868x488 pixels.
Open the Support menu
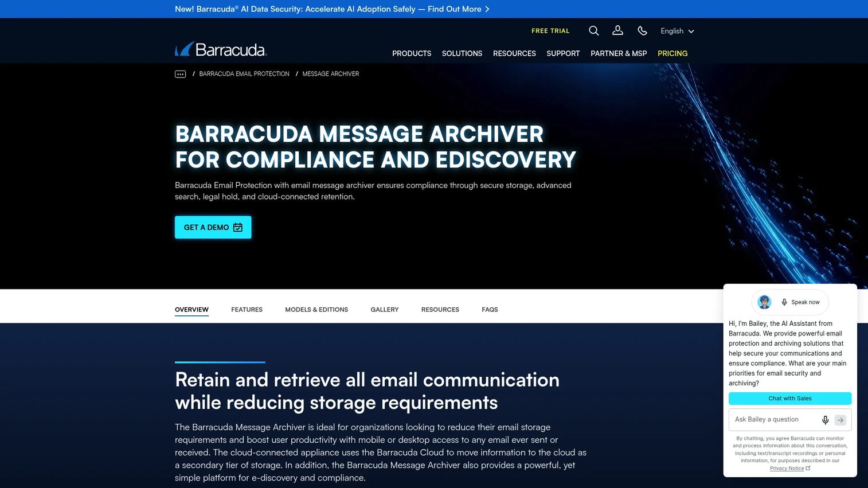click(563, 53)
